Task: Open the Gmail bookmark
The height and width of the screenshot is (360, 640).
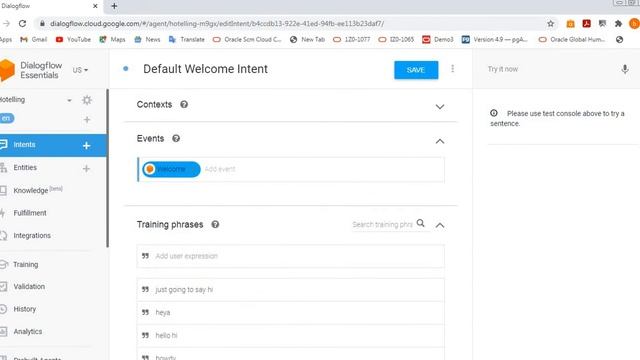Action: point(34,40)
